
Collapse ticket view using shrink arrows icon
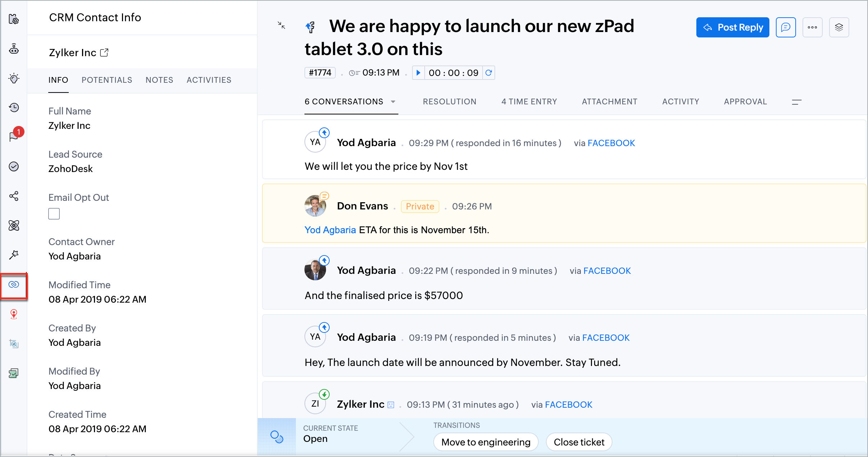[281, 25]
